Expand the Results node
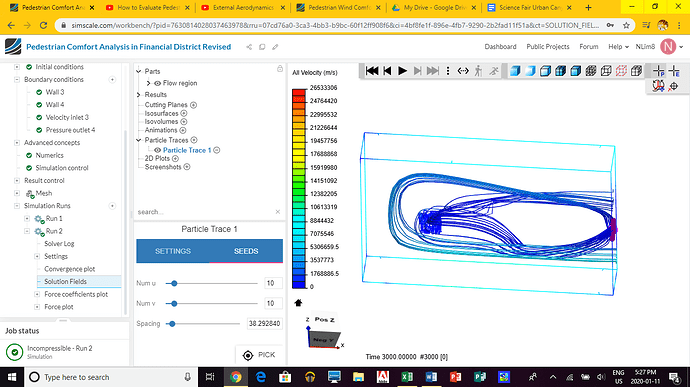The height and width of the screenshot is (387, 690). 139,95
